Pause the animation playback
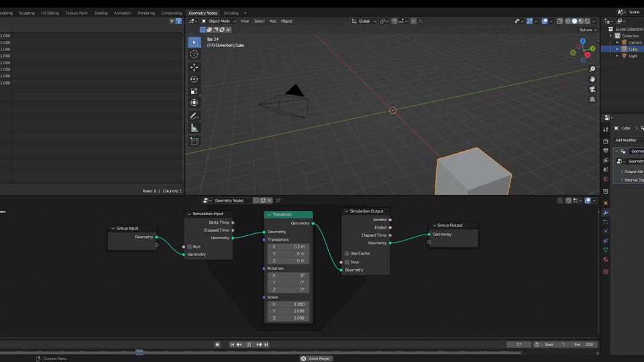This screenshot has width=644, height=362. pyautogui.click(x=250, y=345)
